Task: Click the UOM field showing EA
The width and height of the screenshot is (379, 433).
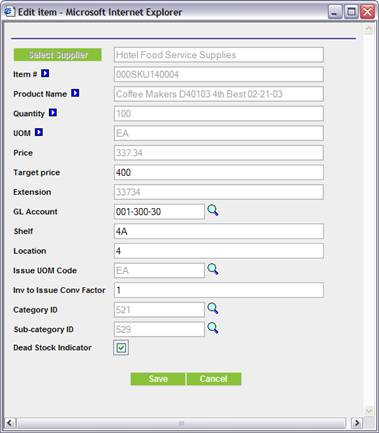Action: 219,133
